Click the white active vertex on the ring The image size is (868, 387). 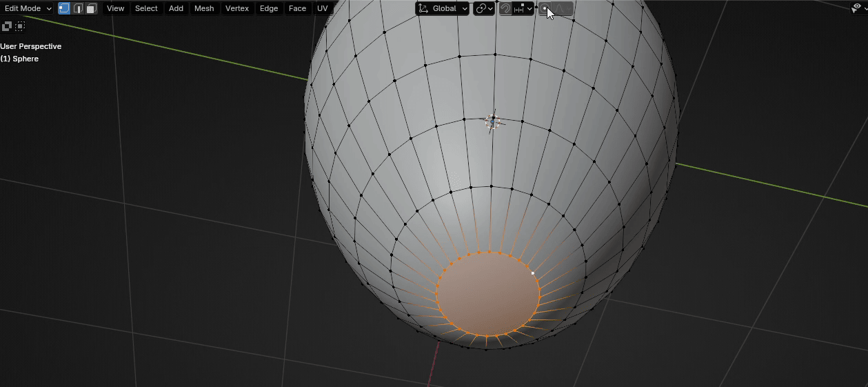tap(533, 273)
